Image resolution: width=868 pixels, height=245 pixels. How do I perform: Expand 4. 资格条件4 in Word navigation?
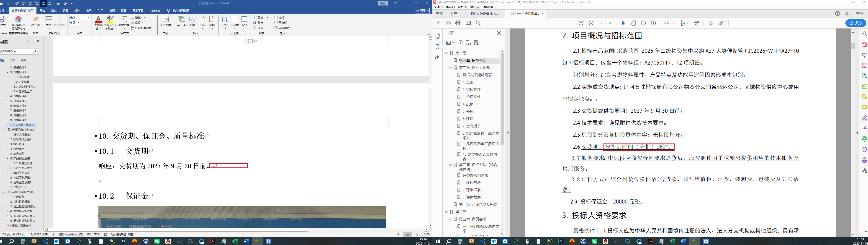tap(8, 96)
